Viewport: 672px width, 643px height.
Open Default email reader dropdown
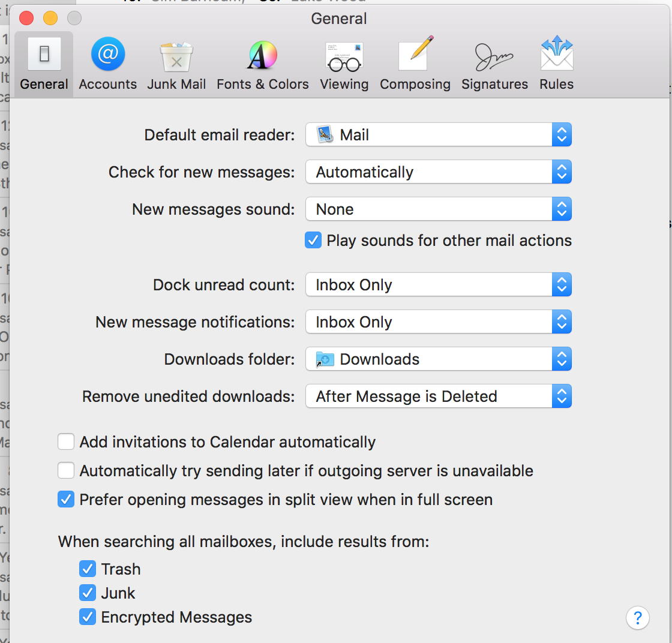pos(439,134)
